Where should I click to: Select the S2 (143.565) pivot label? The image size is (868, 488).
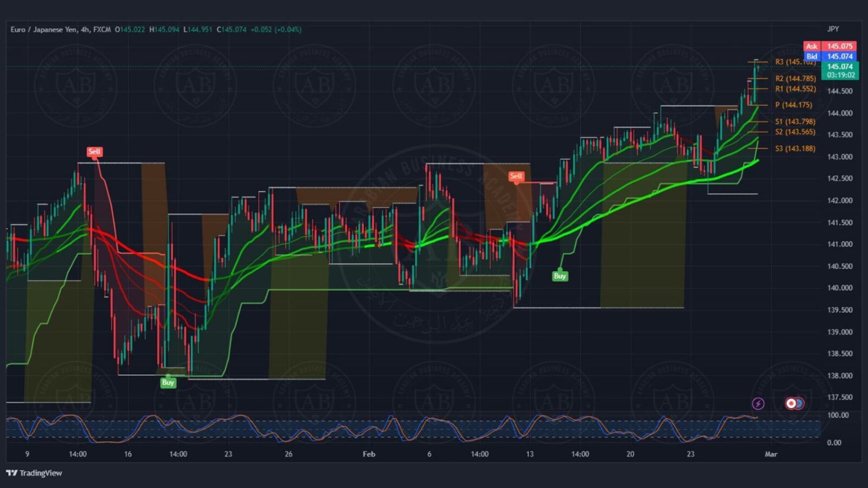click(795, 132)
